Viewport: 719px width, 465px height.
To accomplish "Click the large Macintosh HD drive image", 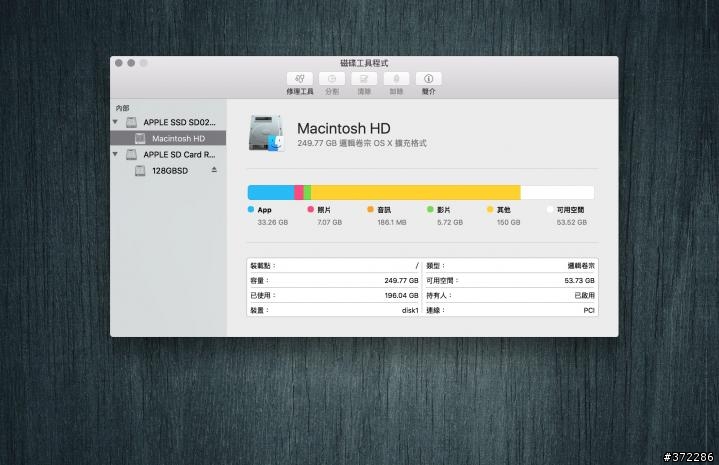I will (x=265, y=133).
